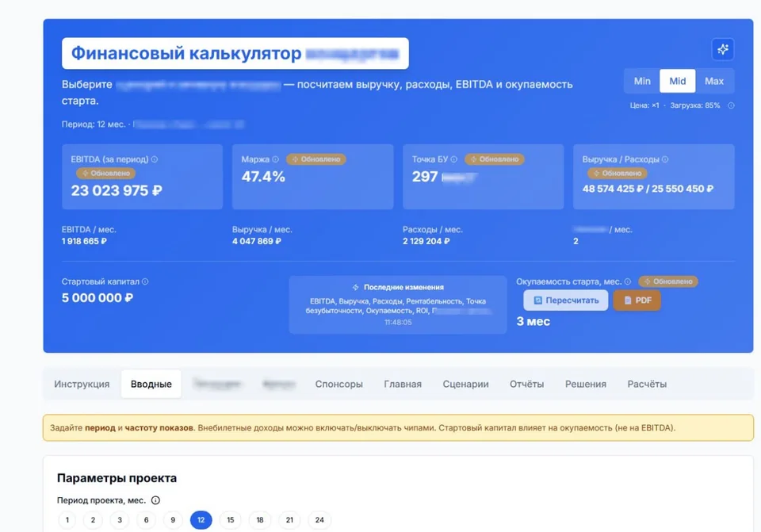Open the Расчёты tab
Viewport: 761px width, 532px height.
pos(647,384)
